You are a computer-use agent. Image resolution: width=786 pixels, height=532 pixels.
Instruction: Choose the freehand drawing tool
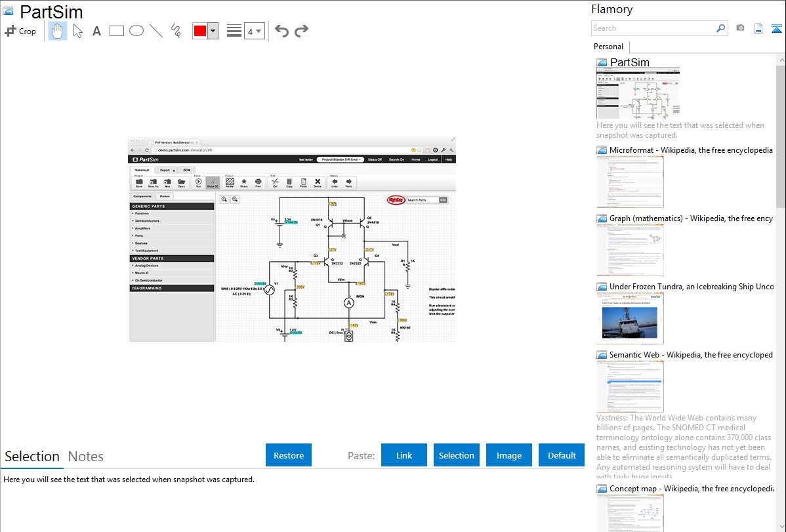click(176, 31)
